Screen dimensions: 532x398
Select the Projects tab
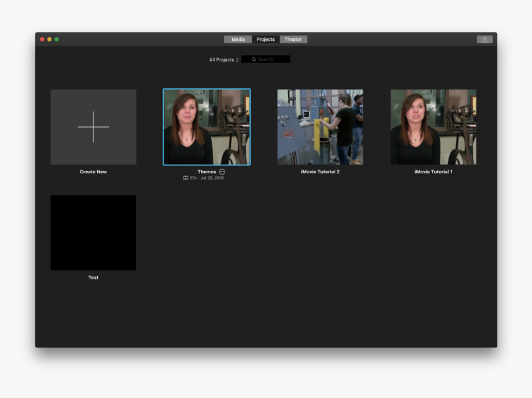click(265, 39)
